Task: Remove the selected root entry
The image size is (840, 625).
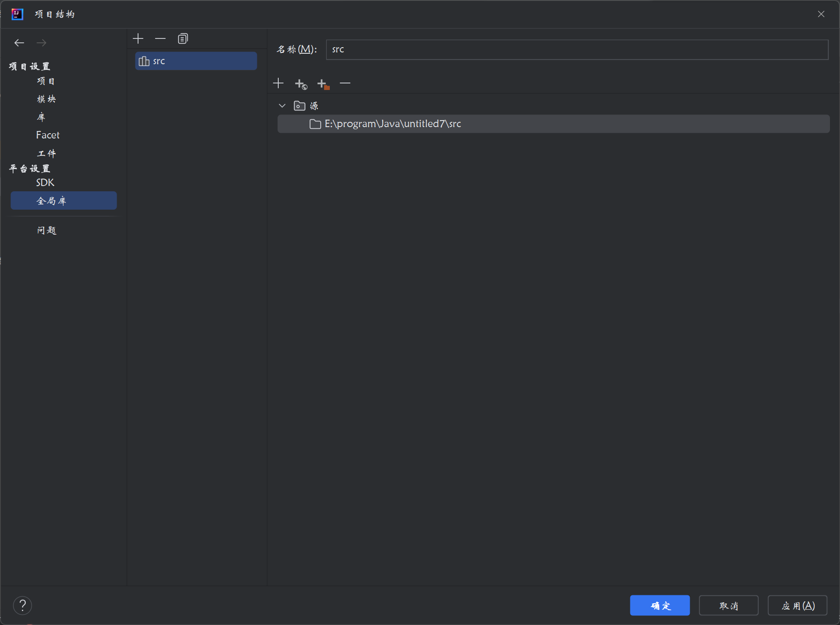Action: click(x=345, y=83)
